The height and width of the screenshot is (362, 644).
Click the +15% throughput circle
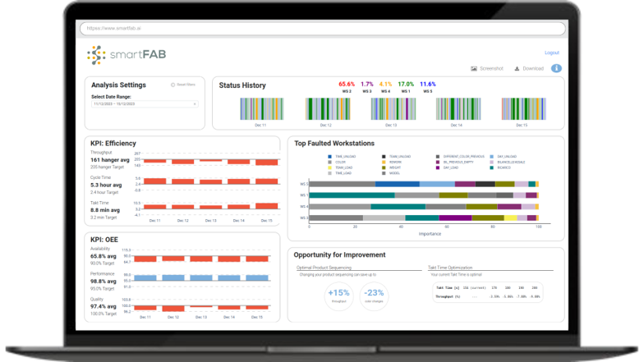tap(338, 294)
